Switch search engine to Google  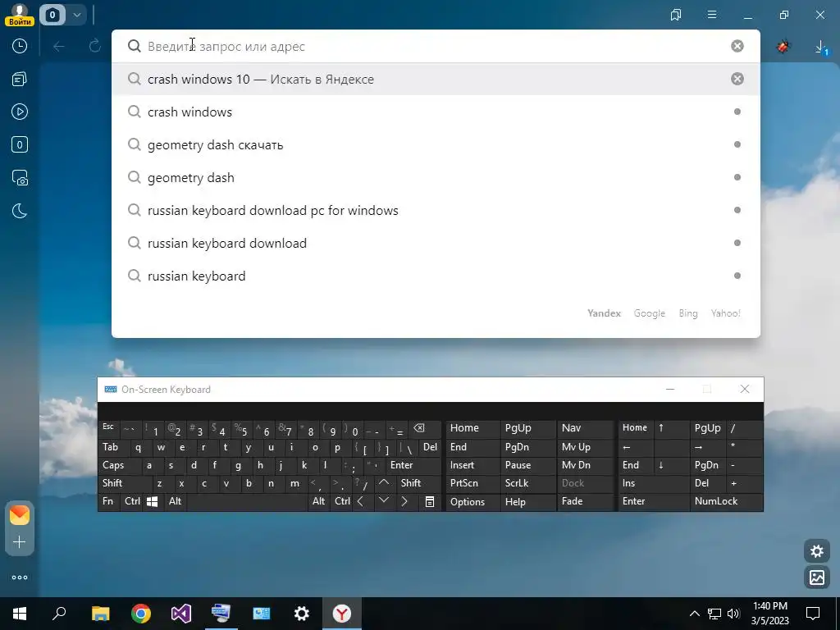[650, 313]
